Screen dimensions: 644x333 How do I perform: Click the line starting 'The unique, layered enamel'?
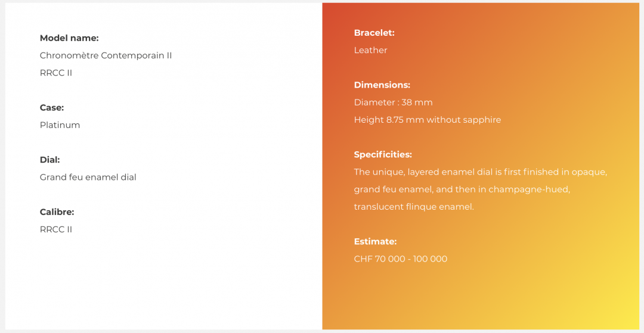481,172
